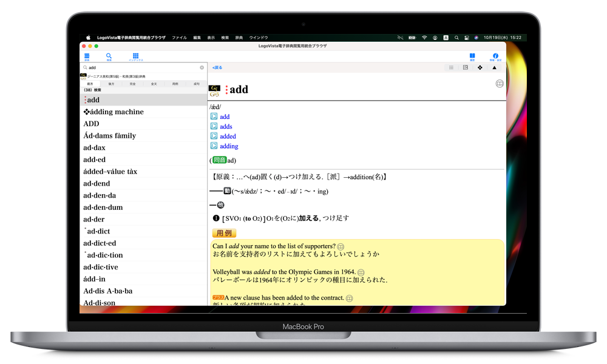Select 'ad·dend' in results list
607x364 pixels.
click(x=143, y=183)
